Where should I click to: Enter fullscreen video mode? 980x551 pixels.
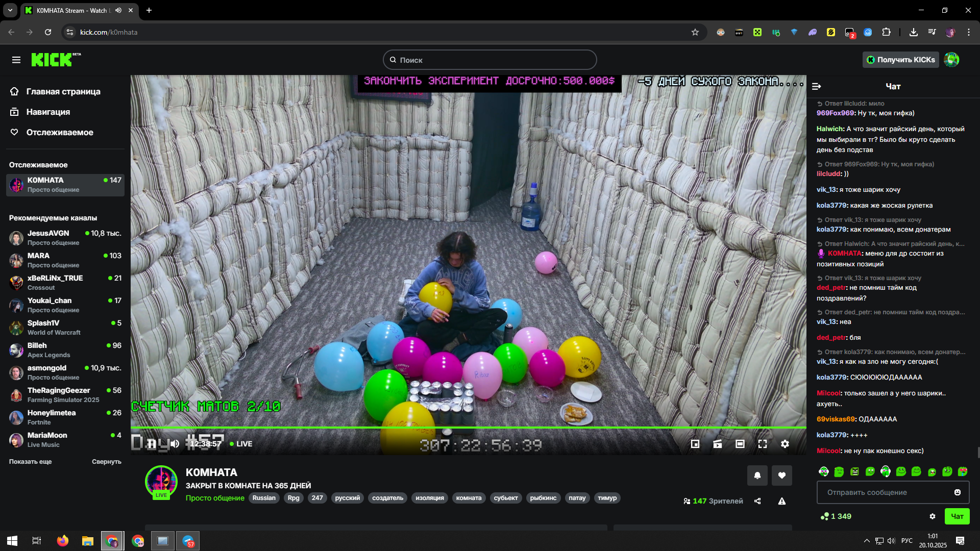tap(763, 444)
